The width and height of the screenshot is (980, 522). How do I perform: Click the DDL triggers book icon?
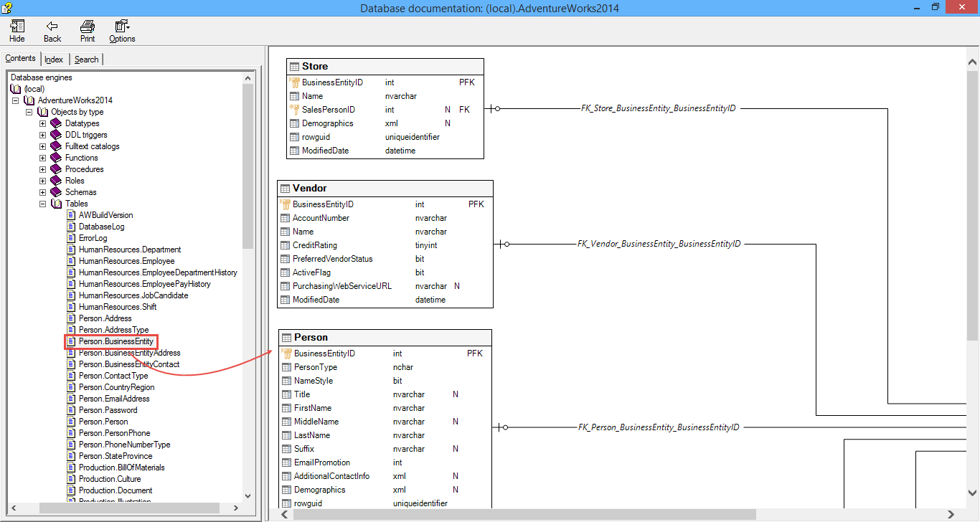click(57, 135)
